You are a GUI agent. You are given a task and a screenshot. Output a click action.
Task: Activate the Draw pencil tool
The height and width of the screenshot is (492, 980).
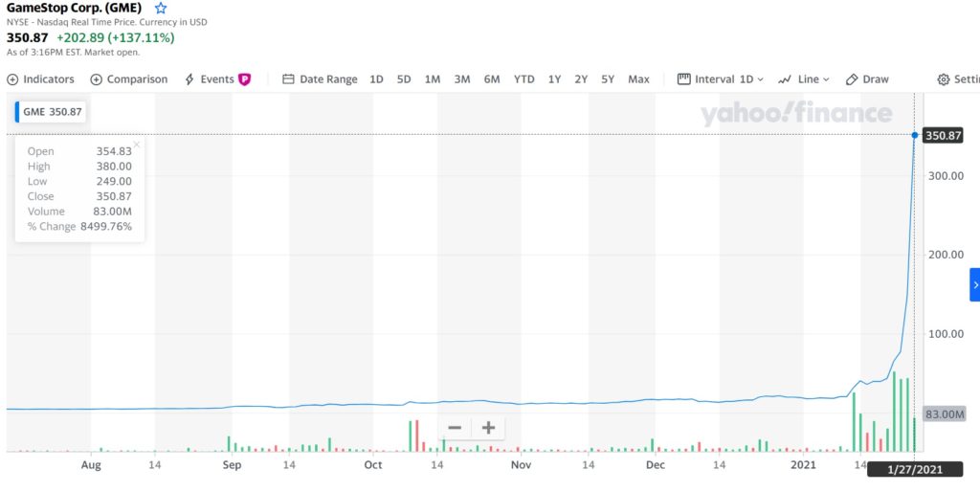point(867,79)
